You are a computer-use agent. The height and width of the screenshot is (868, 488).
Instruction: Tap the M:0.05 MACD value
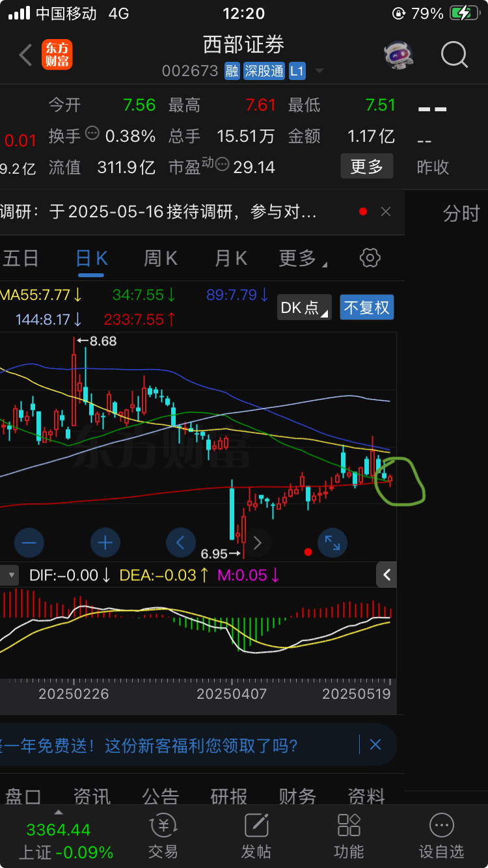(x=249, y=575)
